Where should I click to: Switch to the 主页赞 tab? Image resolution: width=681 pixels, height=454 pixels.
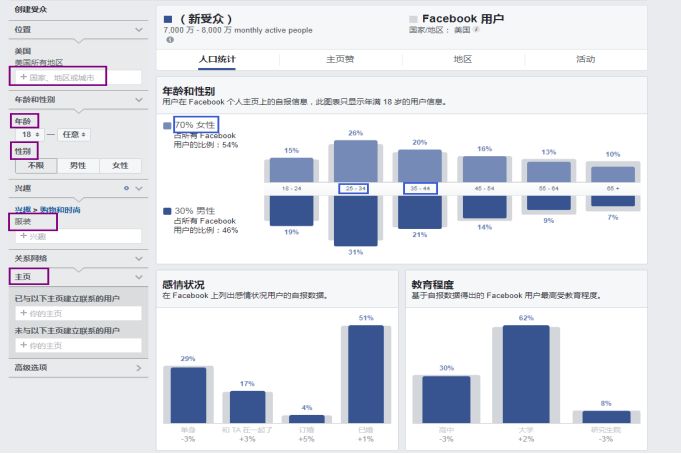click(x=340, y=60)
